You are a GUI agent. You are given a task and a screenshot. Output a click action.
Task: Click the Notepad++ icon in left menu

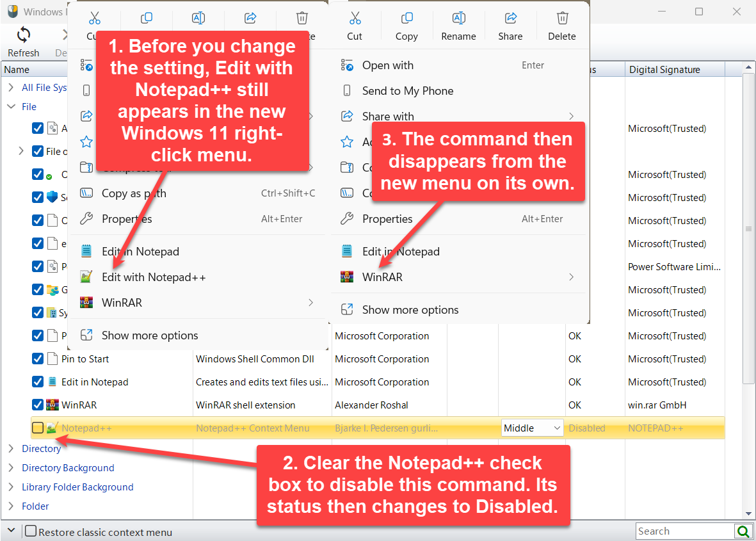(86, 277)
